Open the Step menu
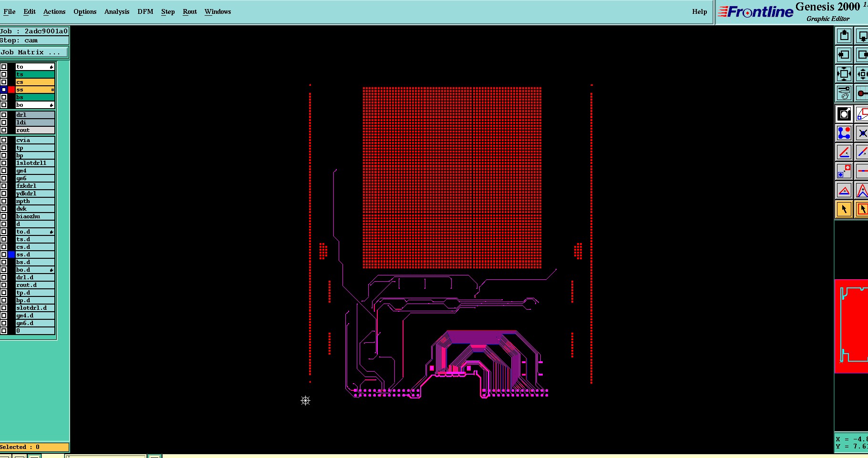This screenshot has width=868, height=458. (x=168, y=11)
